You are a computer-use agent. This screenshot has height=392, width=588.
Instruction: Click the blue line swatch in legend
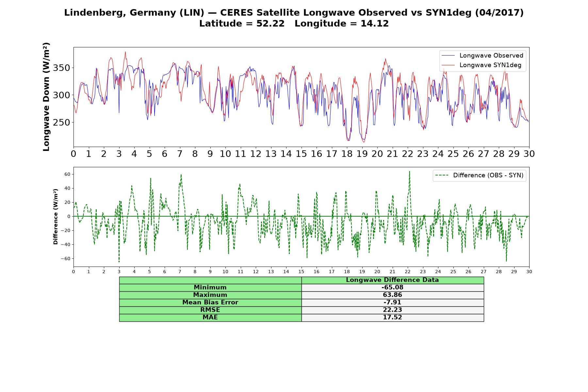[448, 56]
